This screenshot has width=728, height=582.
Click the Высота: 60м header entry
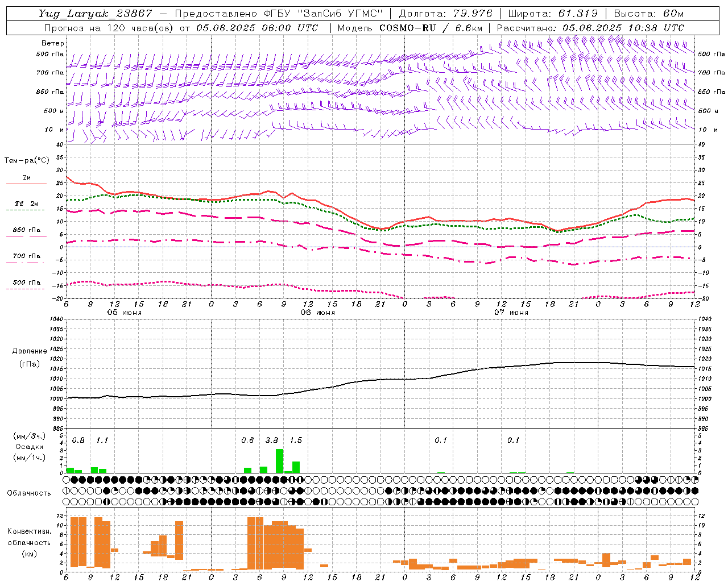pyautogui.click(x=648, y=14)
